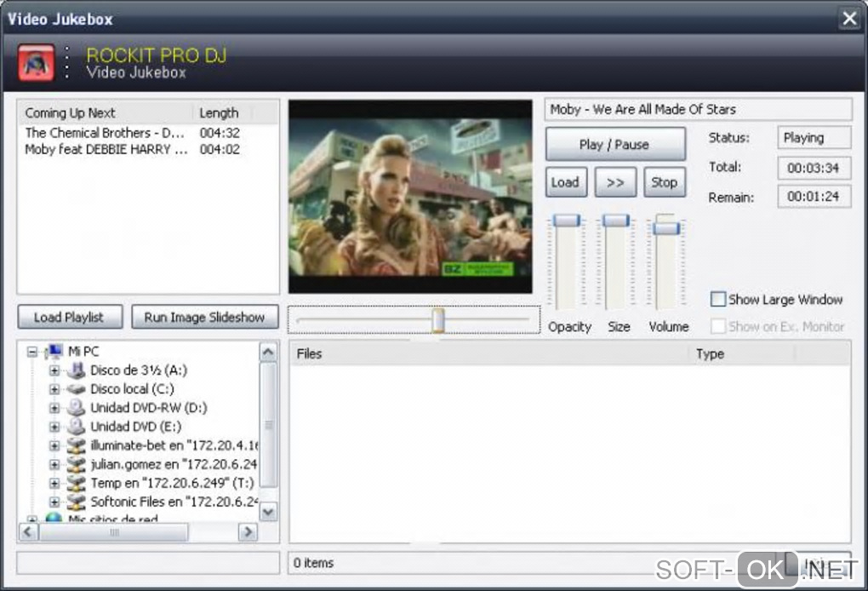
Task: Click the 0 items status bar text
Action: point(313,563)
